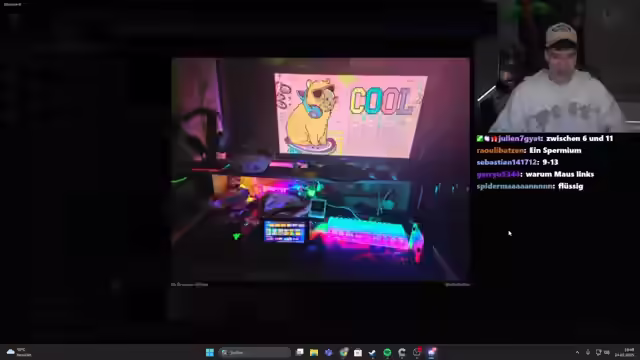Click the microphone tray icon

[588, 352]
